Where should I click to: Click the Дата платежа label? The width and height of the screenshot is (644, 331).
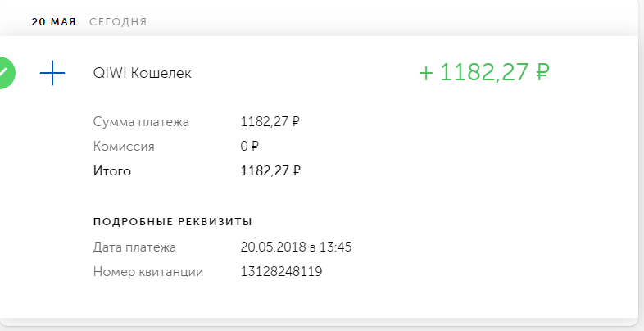134,247
